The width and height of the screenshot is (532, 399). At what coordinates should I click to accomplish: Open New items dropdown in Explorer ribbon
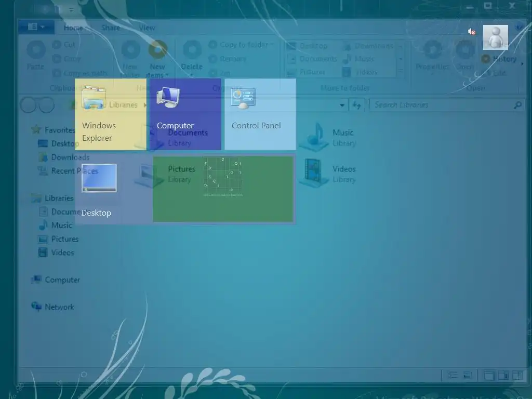pos(157,59)
